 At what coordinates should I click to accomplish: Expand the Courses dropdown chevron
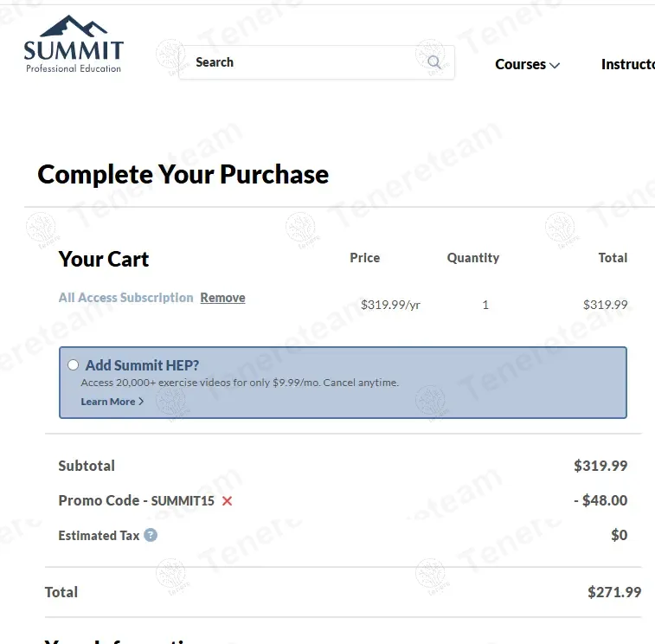tap(555, 65)
